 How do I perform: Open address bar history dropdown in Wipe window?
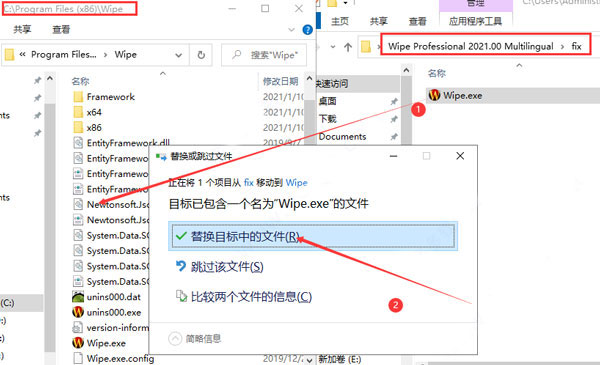click(178, 55)
